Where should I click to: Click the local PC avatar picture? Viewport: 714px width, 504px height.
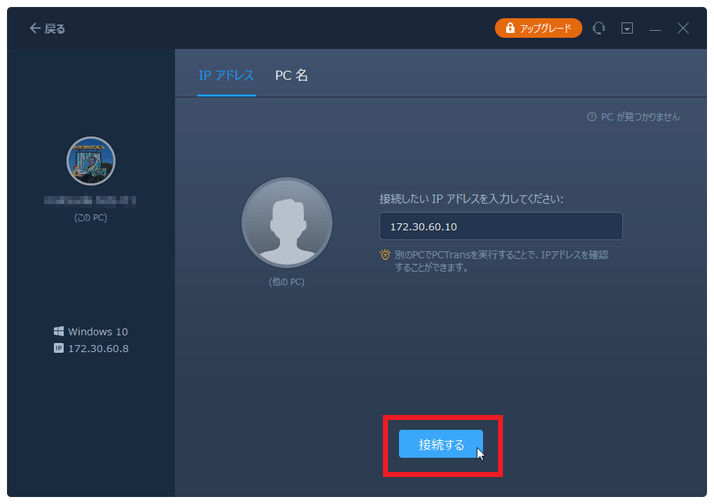coord(91,161)
